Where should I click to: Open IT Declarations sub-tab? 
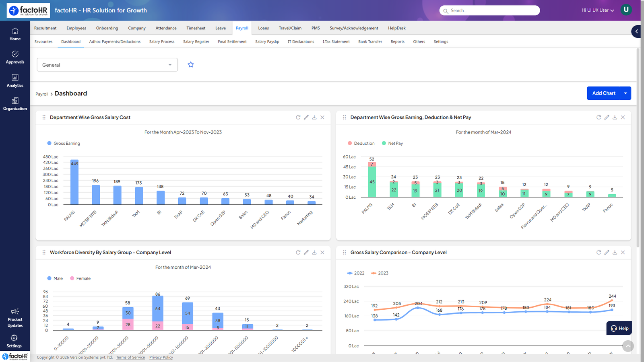pos(301,42)
